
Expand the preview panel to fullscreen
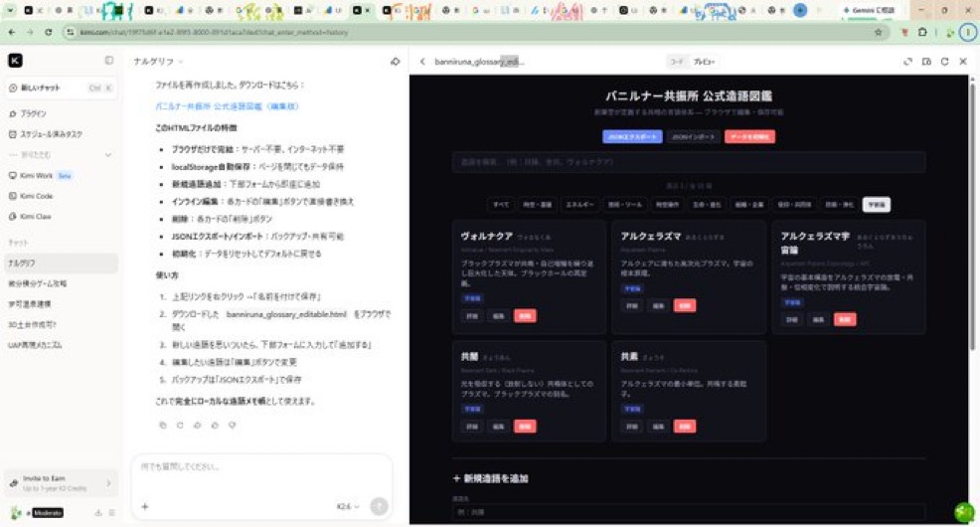pyautogui.click(x=907, y=62)
